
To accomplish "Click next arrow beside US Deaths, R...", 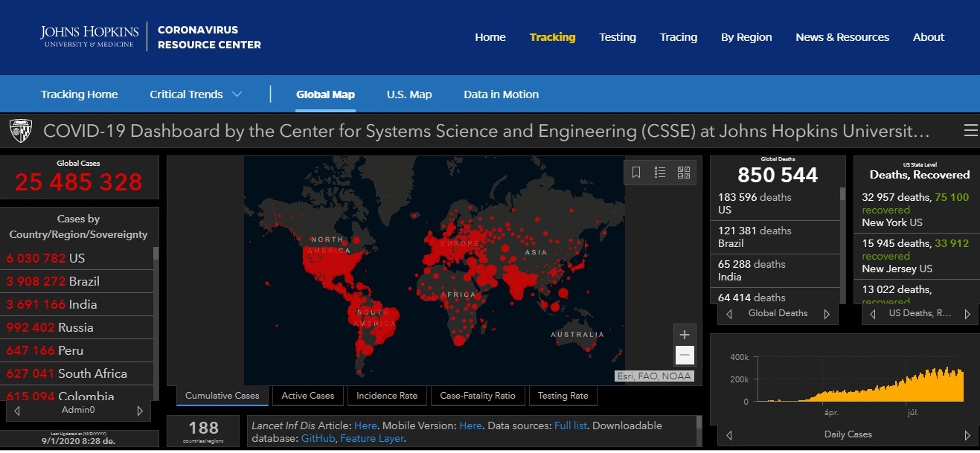I will [967, 314].
